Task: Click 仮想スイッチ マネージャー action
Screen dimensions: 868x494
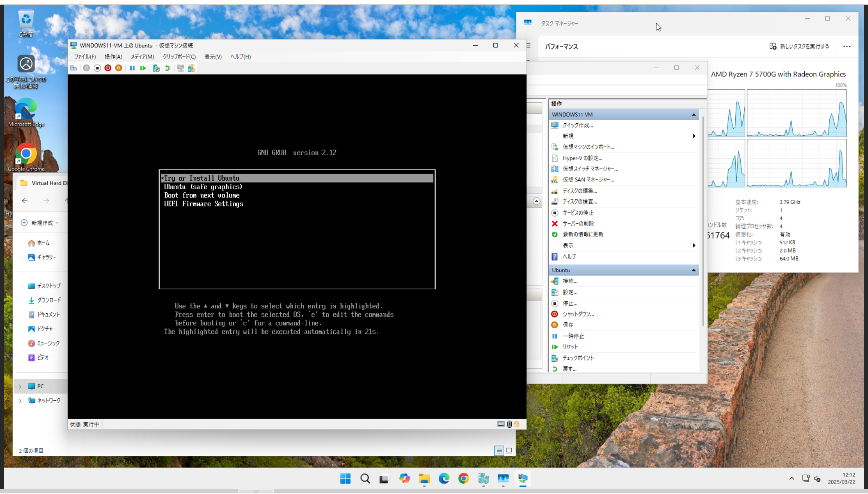Action: pyautogui.click(x=590, y=169)
